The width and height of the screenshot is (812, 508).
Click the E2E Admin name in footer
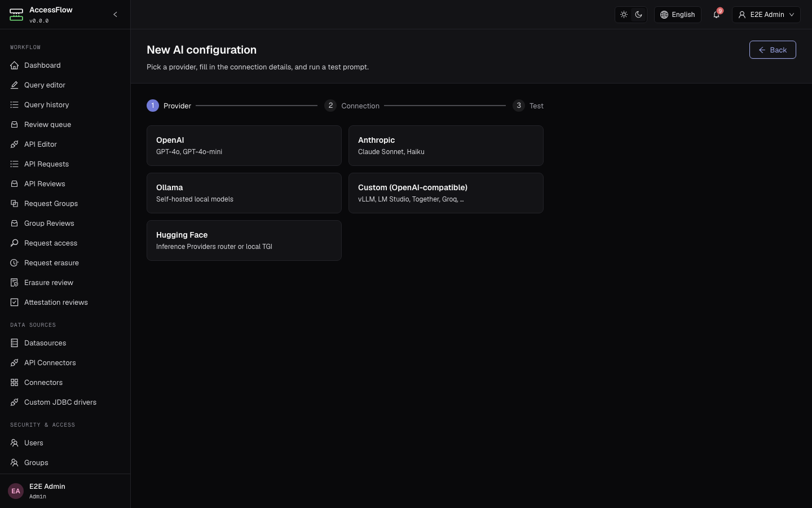(x=47, y=487)
